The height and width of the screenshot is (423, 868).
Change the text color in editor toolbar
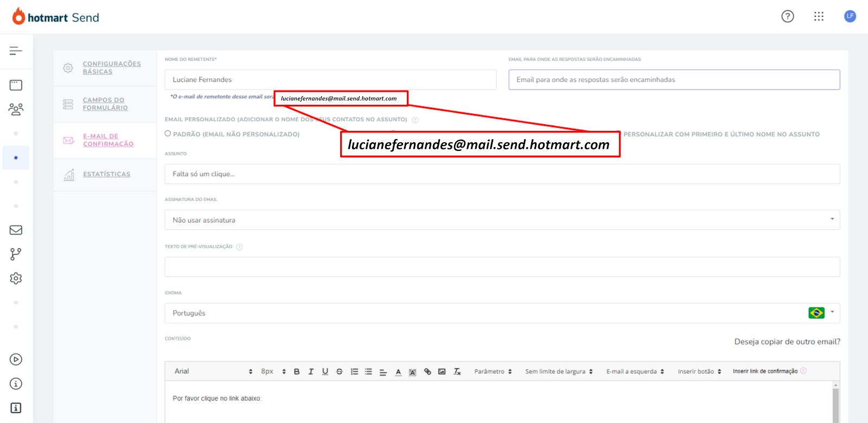pyautogui.click(x=398, y=372)
